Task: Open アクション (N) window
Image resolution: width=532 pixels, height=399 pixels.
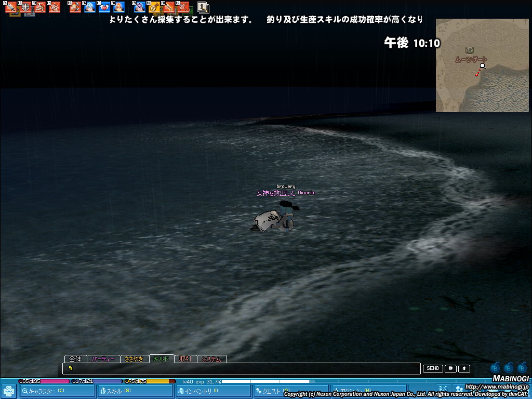Action: point(369,391)
